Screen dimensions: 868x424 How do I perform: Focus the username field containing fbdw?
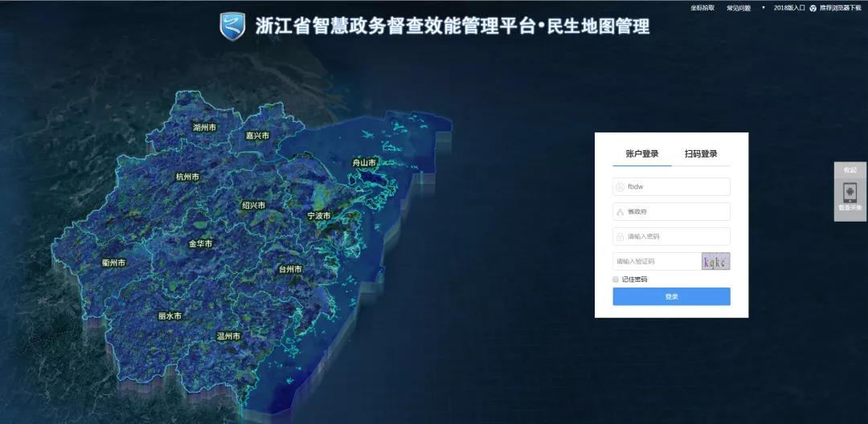point(671,187)
